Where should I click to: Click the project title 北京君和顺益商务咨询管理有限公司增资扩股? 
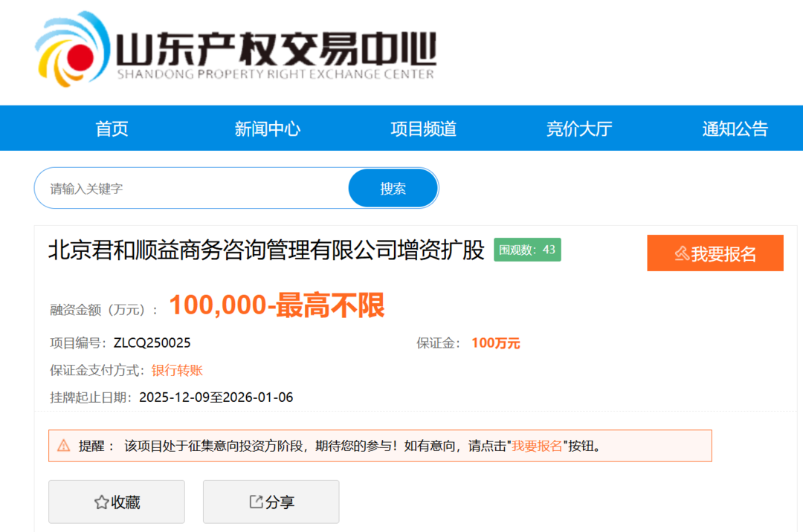(x=266, y=250)
